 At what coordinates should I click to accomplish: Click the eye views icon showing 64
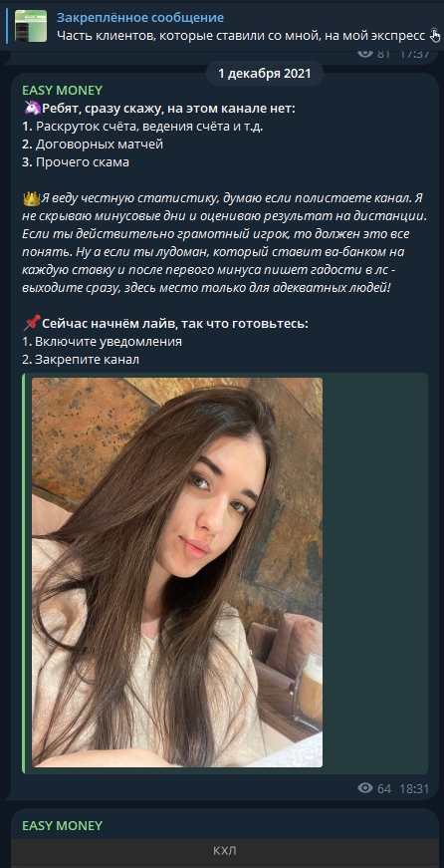(365, 788)
